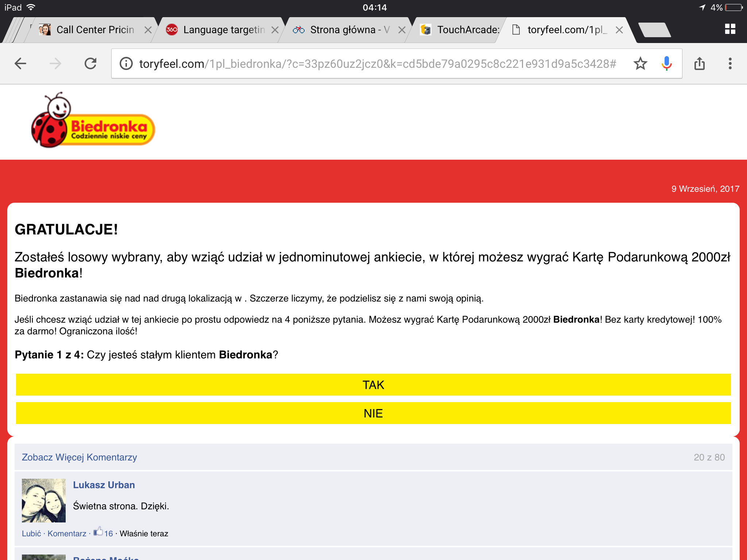Image resolution: width=747 pixels, height=560 pixels.
Task: Open Lukasz Urban profile link
Action: click(104, 485)
